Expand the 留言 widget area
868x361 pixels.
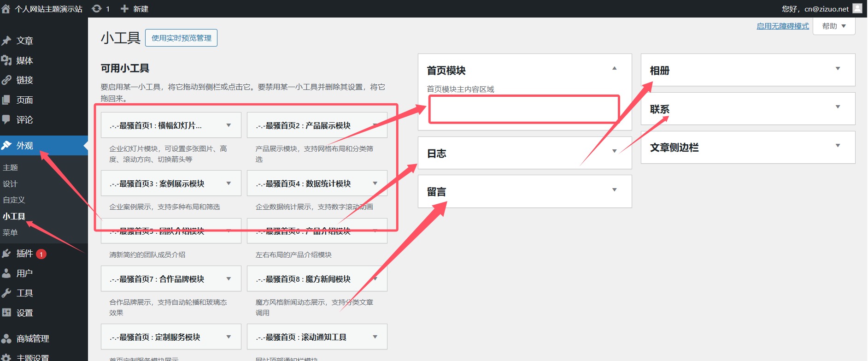tap(614, 190)
